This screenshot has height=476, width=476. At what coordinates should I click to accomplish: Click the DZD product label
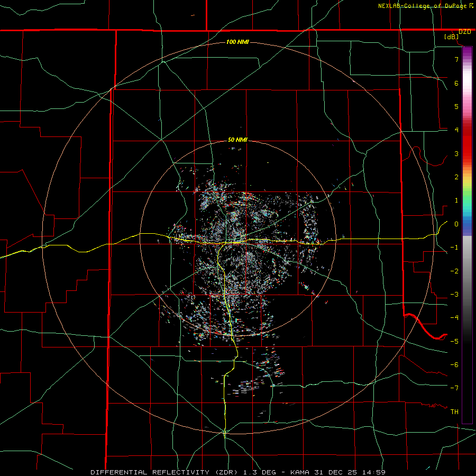click(464, 32)
